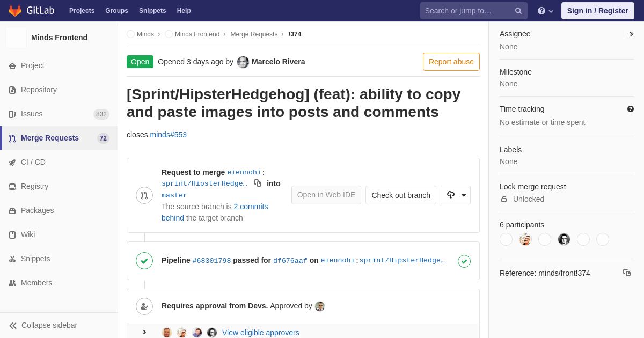Click the sprint/HipsterHedge source branch link
Screen dimensions: 644x338
(204, 183)
